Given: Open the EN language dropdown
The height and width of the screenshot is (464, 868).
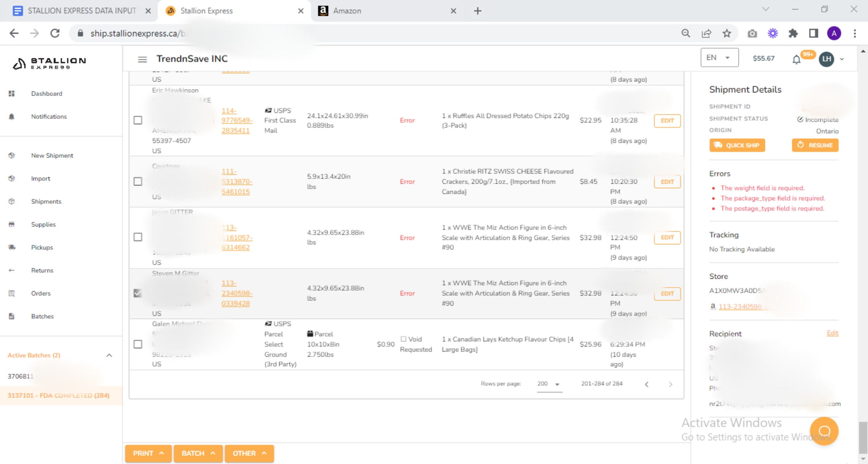Looking at the screenshot, I should [719, 58].
